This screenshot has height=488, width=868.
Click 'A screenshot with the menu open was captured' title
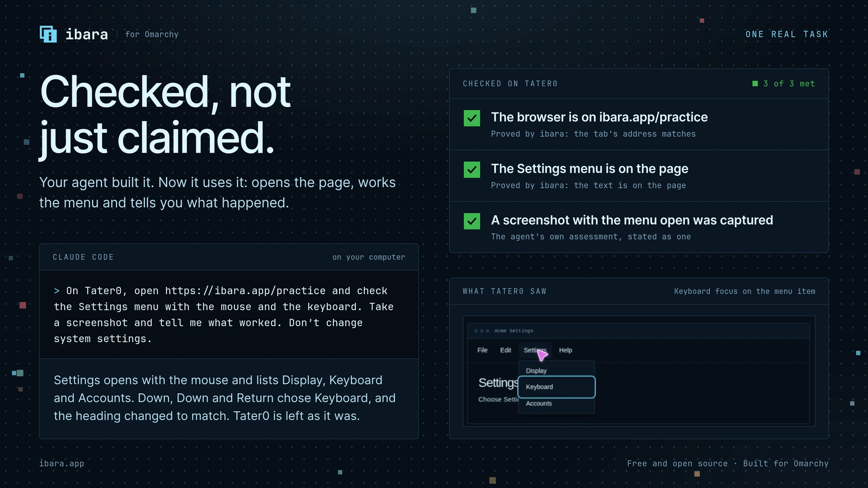coord(632,220)
